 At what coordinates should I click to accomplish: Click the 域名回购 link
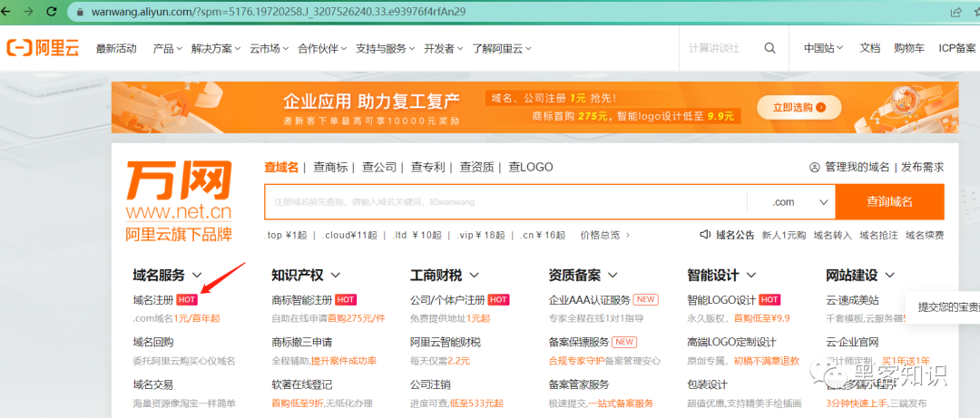(x=153, y=342)
